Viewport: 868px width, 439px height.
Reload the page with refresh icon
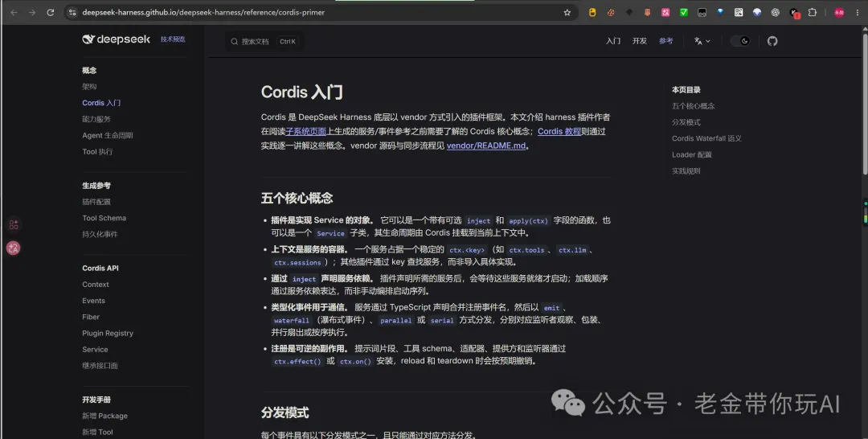click(51, 12)
